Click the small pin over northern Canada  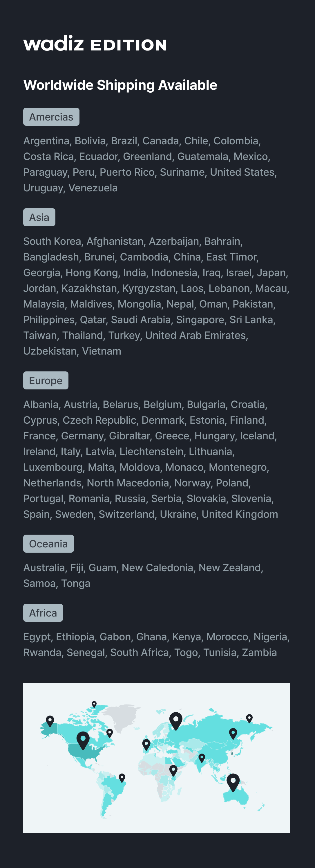(94, 704)
